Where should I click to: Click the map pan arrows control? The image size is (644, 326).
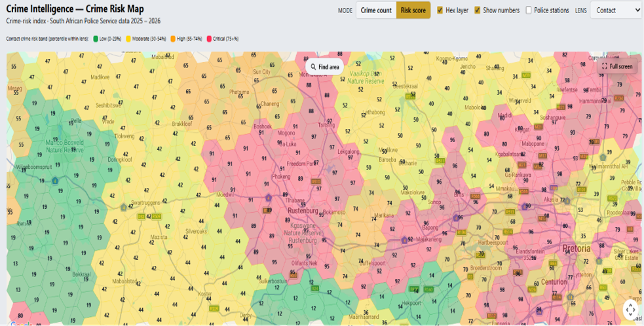click(x=631, y=310)
